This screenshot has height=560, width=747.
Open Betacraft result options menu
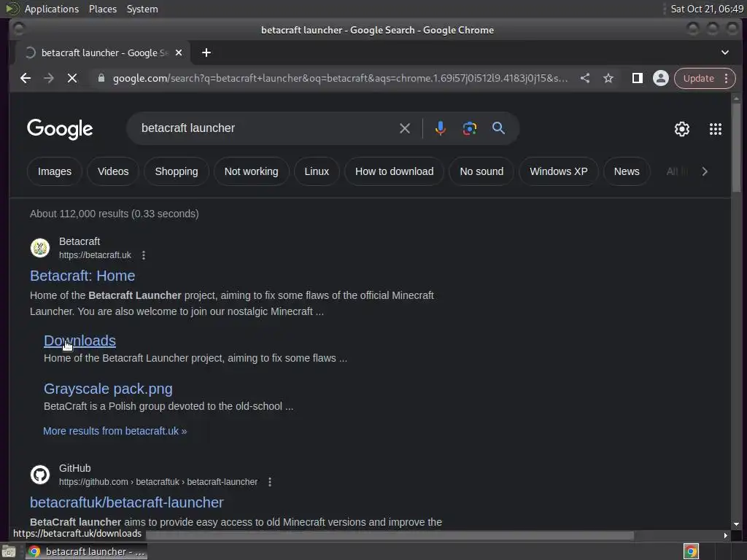pos(144,255)
